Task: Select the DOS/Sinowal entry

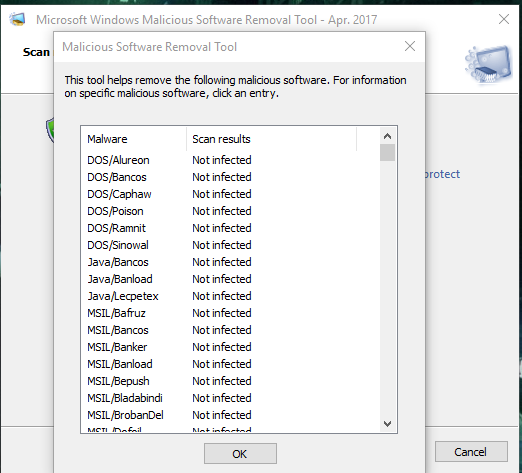Action: [x=118, y=245]
